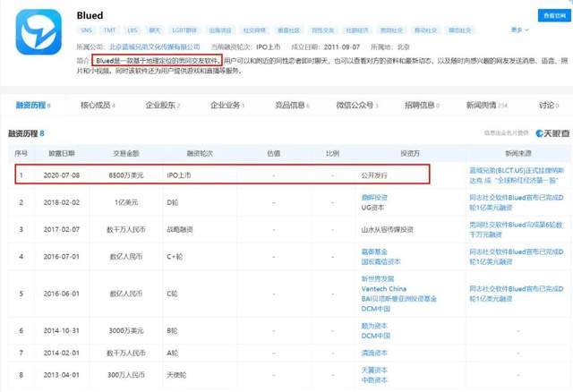This screenshot has height=392, width=573.
Task: Switch to the 讨论 tab
Action: coord(549,106)
